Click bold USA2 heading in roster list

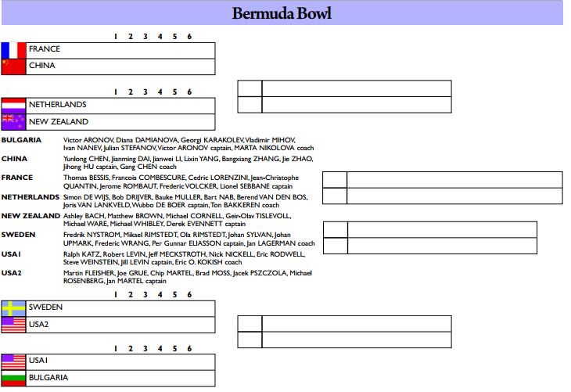(11, 273)
